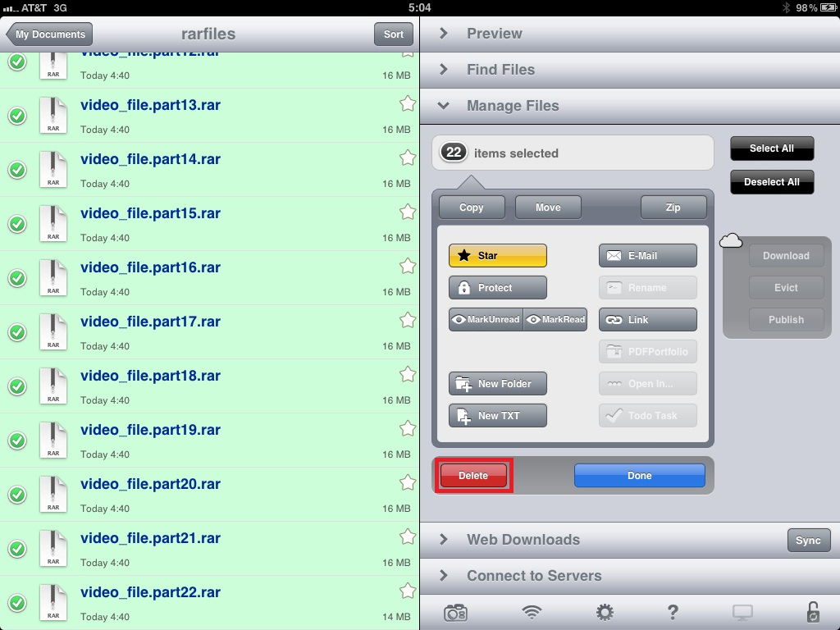Toggle the checkmark for video_file.part22.rar

[x=17, y=603]
